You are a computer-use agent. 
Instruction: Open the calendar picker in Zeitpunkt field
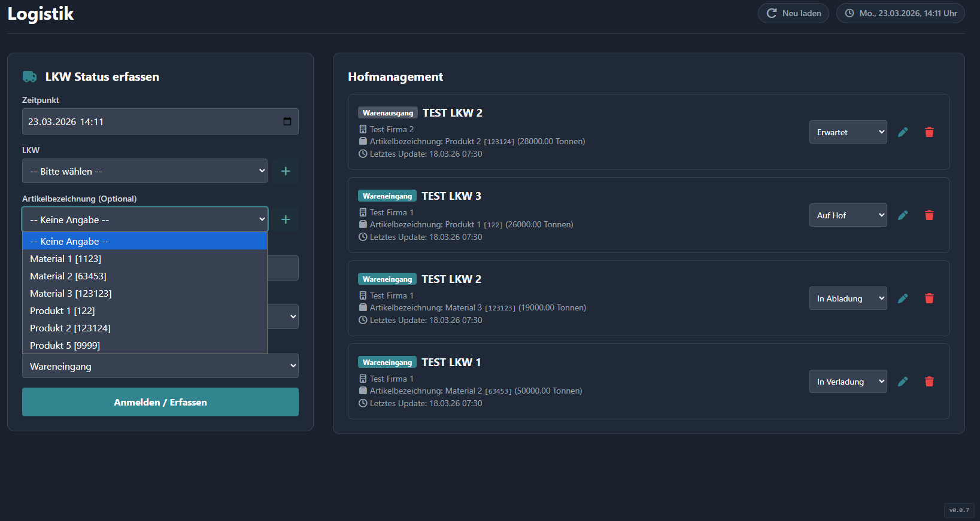pos(287,121)
